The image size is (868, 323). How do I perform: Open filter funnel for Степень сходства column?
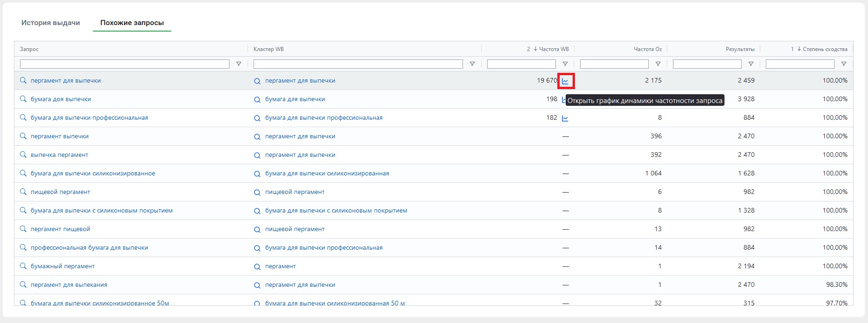coord(844,64)
